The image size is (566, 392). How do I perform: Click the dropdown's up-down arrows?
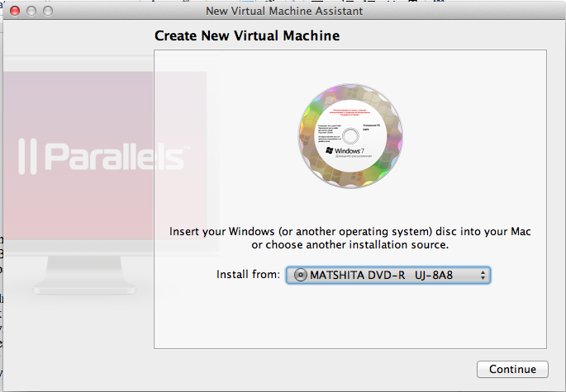coord(483,276)
